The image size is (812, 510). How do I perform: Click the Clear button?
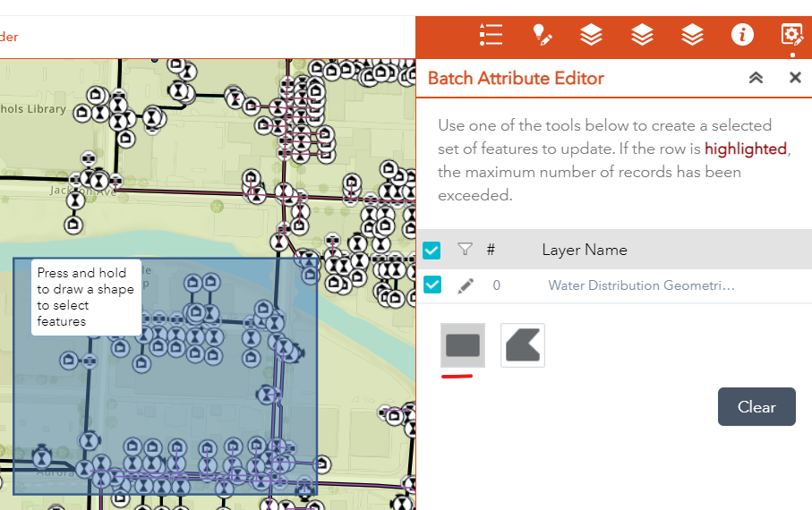coord(756,407)
